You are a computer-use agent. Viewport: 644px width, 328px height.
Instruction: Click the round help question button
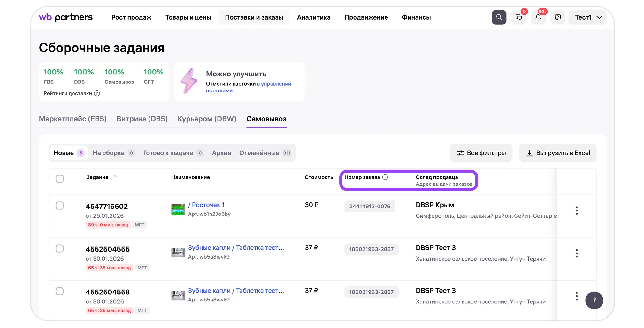tap(594, 300)
